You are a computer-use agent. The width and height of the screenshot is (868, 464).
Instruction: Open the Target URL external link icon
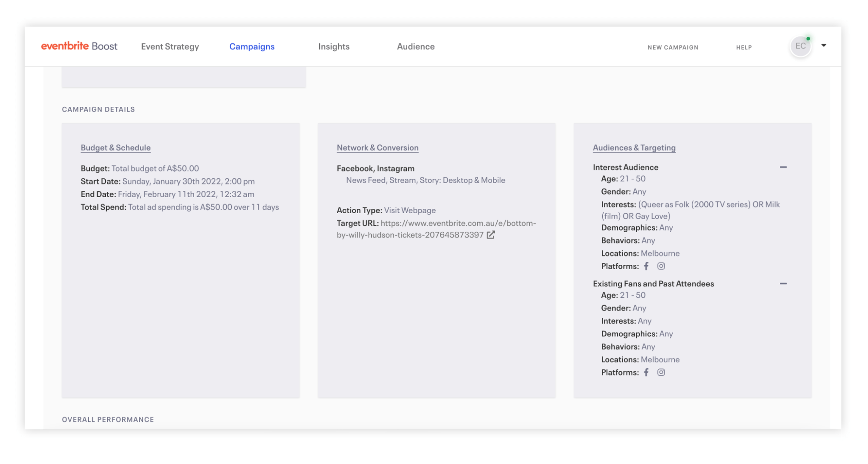(491, 235)
